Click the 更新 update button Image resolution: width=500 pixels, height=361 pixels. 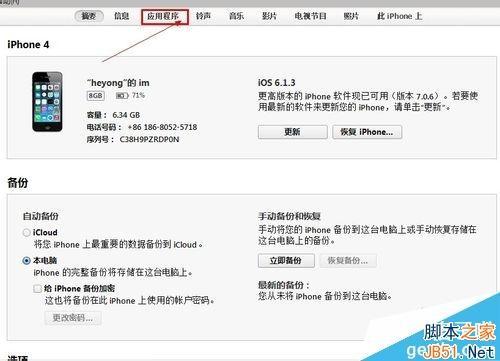click(293, 132)
